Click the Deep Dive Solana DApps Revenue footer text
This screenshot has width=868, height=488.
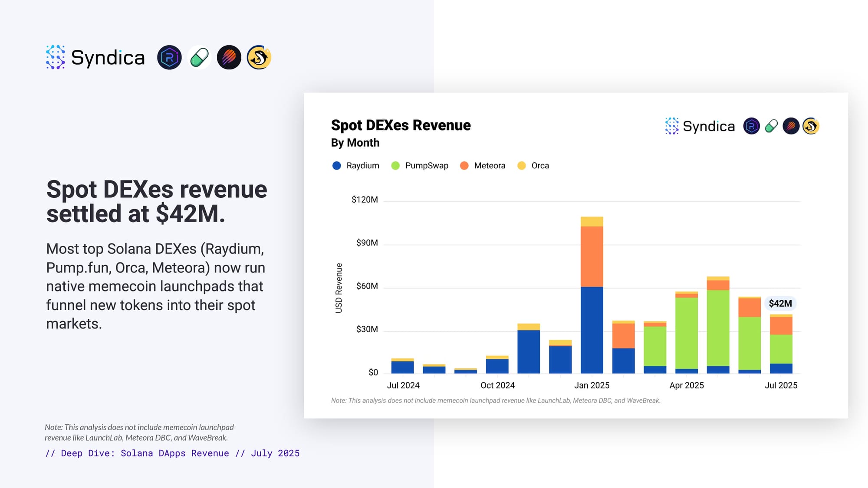click(172, 453)
